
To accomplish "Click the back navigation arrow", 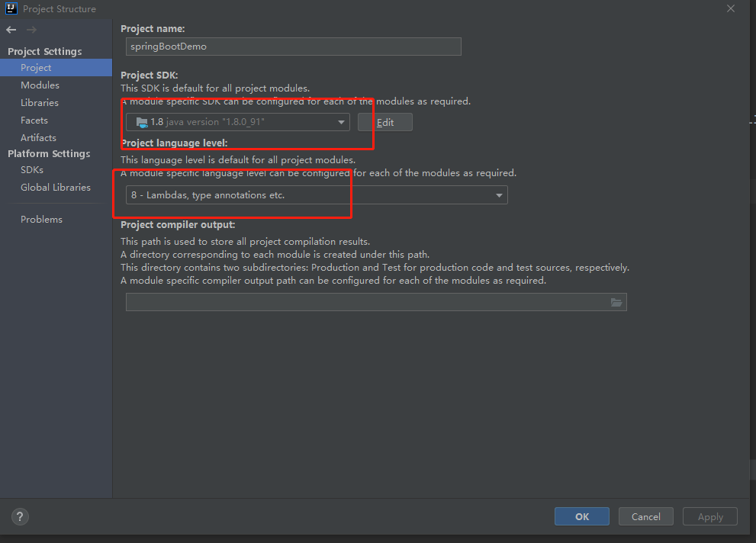I will click(x=11, y=30).
